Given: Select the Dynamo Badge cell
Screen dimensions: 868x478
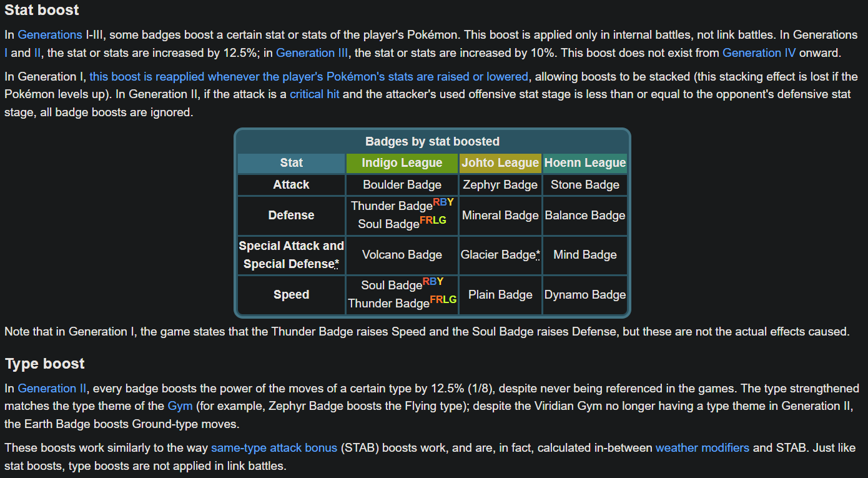Looking at the screenshot, I should tap(585, 295).
